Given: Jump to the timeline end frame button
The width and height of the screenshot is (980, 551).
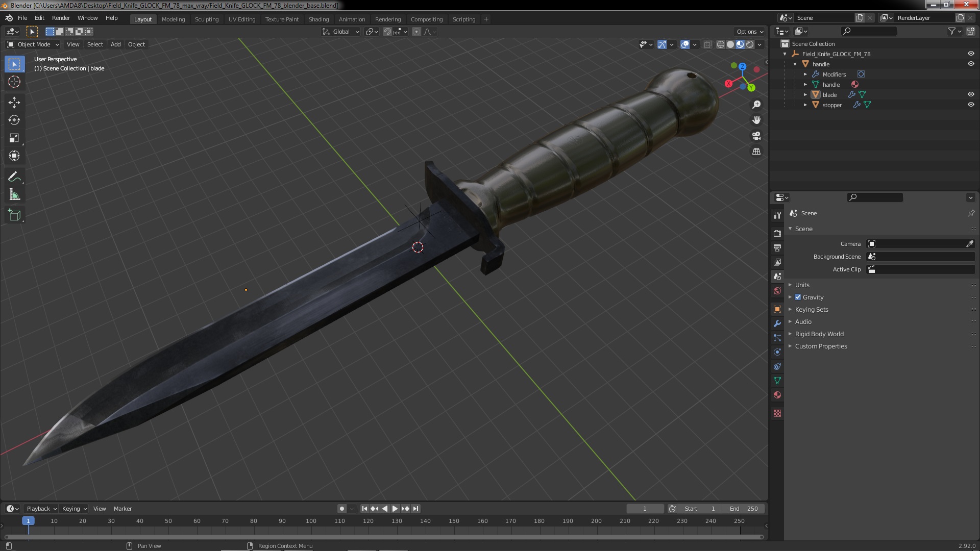Looking at the screenshot, I should click(x=415, y=509).
